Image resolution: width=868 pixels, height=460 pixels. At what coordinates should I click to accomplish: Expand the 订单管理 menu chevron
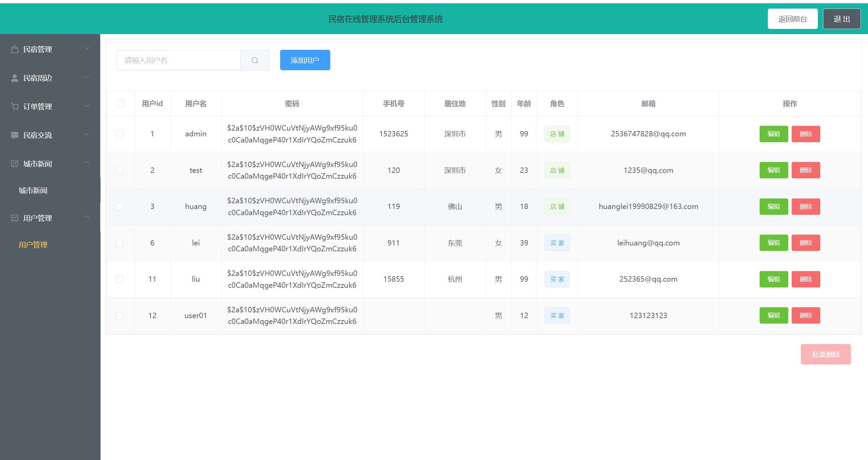87,106
